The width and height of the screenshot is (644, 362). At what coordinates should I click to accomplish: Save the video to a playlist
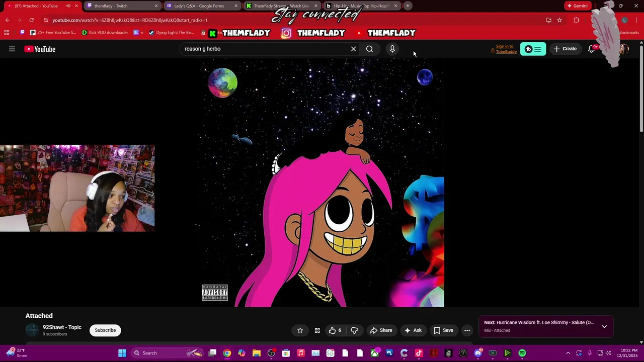443,330
